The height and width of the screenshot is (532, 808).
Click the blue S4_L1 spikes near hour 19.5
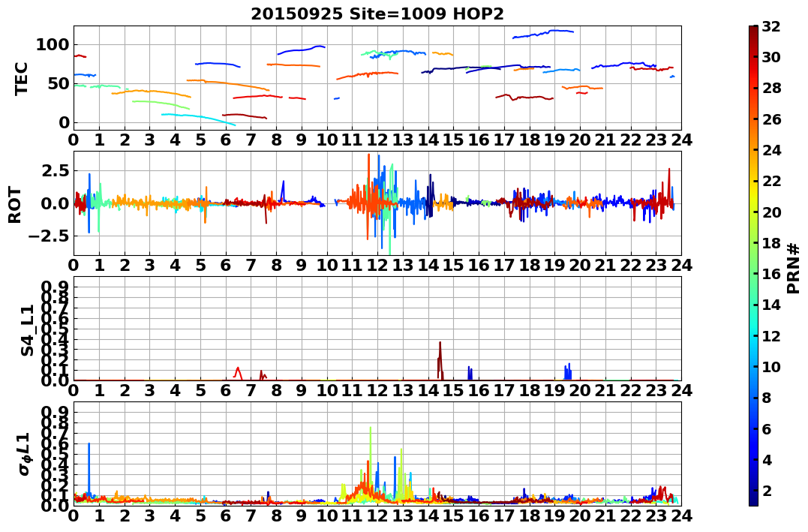(568, 371)
